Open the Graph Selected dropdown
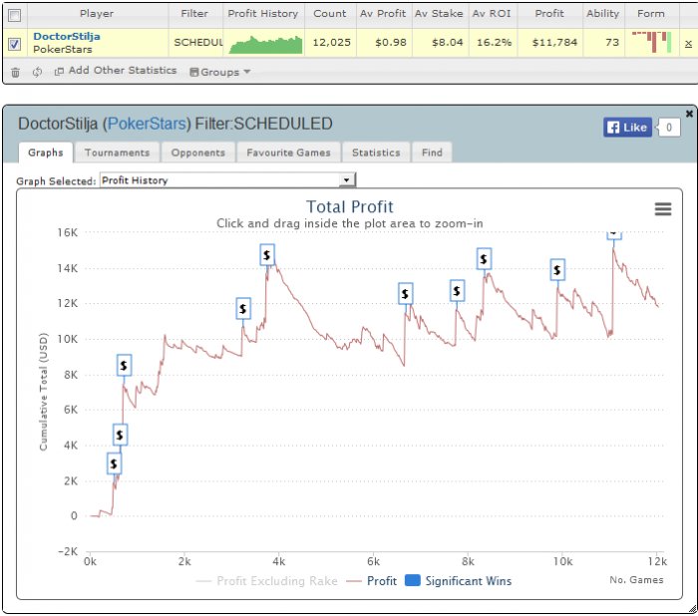 coord(227,180)
